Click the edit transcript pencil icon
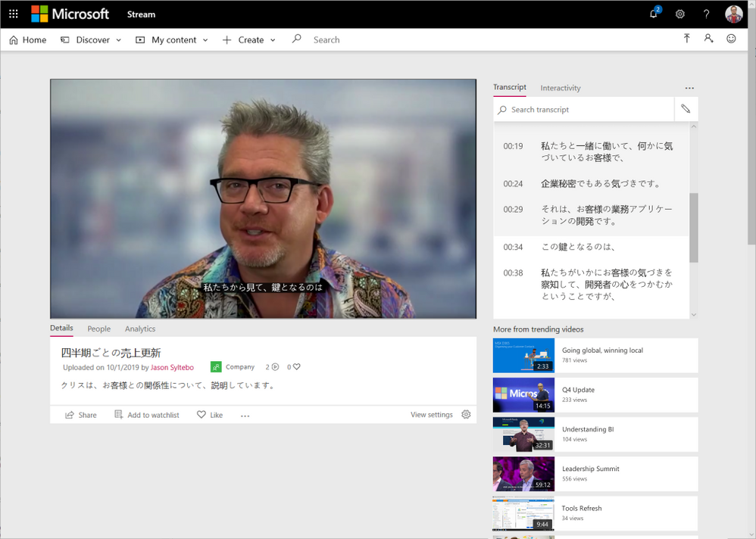This screenshot has height=539, width=756. tap(686, 109)
